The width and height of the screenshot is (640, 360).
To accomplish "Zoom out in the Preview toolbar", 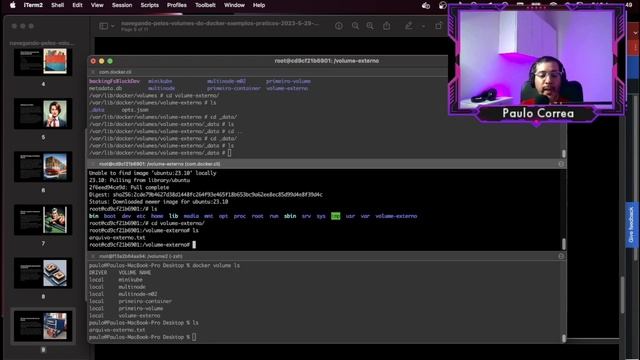I will click(356, 26).
